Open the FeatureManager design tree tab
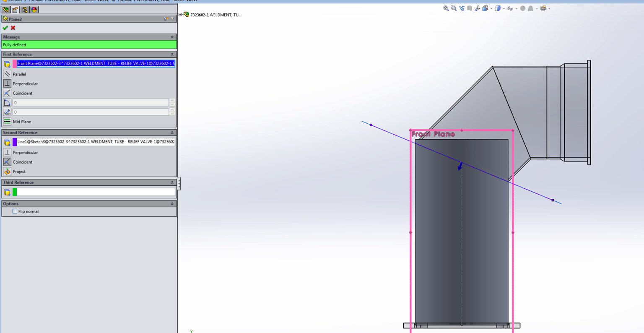This screenshot has height=333, width=644. (6, 9)
